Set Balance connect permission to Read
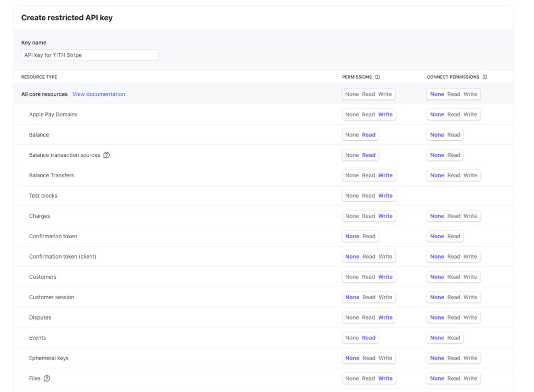534x392 pixels. tap(454, 134)
